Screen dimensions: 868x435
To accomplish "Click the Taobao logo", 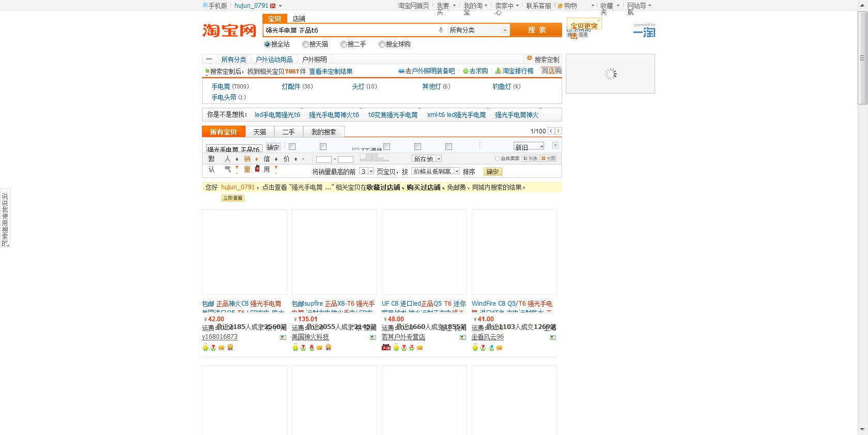I will pyautogui.click(x=229, y=30).
